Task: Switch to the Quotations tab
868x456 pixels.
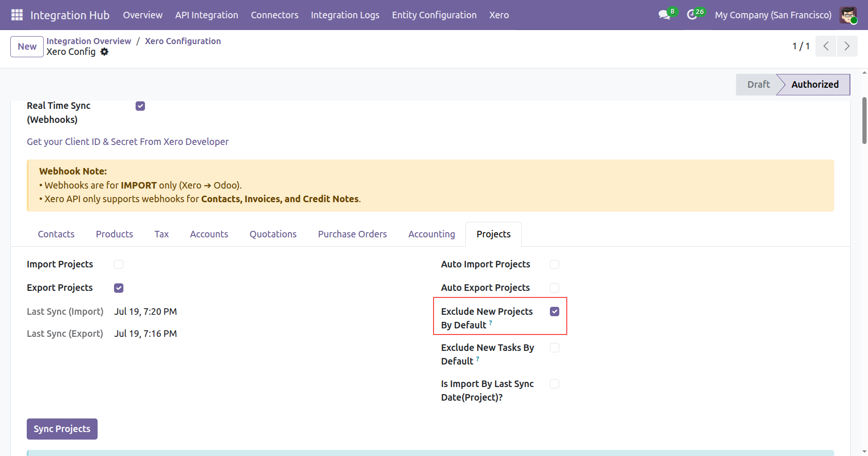Action: pyautogui.click(x=273, y=234)
